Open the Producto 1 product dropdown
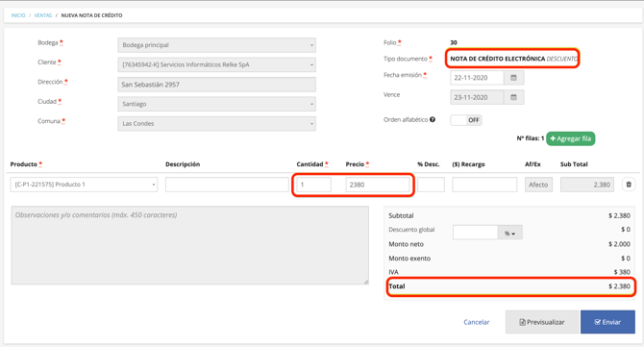This screenshot has width=644, height=347. tap(84, 185)
